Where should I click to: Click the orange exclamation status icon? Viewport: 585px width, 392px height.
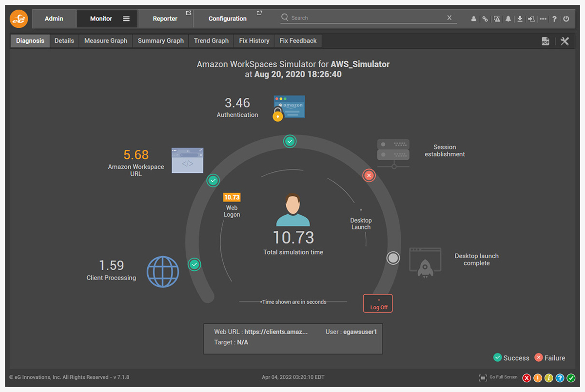[538, 378]
